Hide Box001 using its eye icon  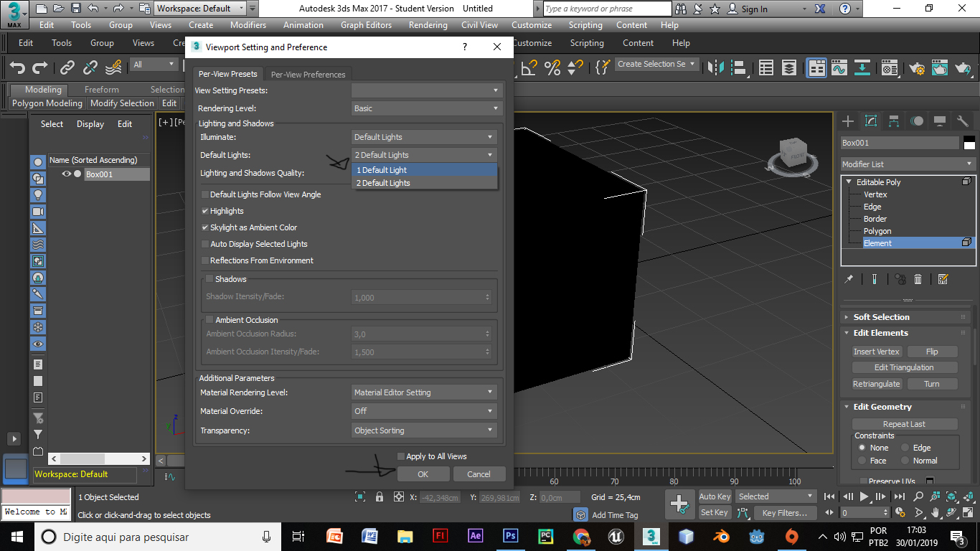click(67, 174)
